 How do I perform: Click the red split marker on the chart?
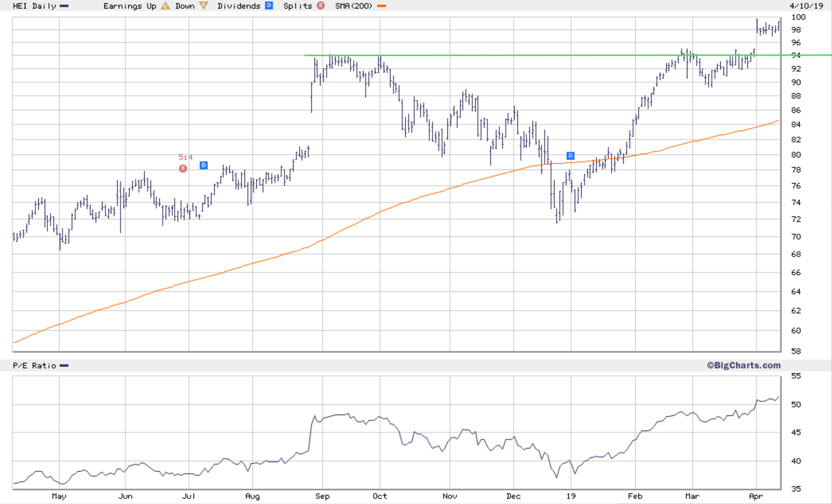pos(183,169)
